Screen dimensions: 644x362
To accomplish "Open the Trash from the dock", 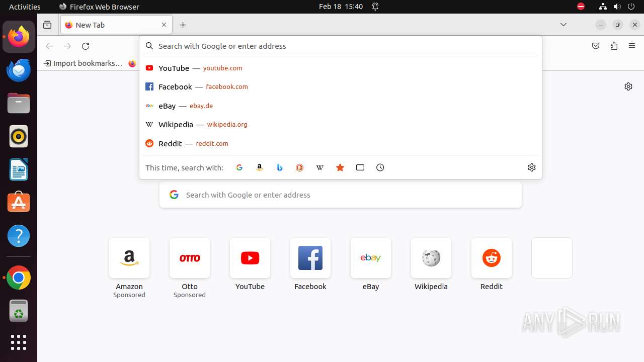I will click(19, 311).
